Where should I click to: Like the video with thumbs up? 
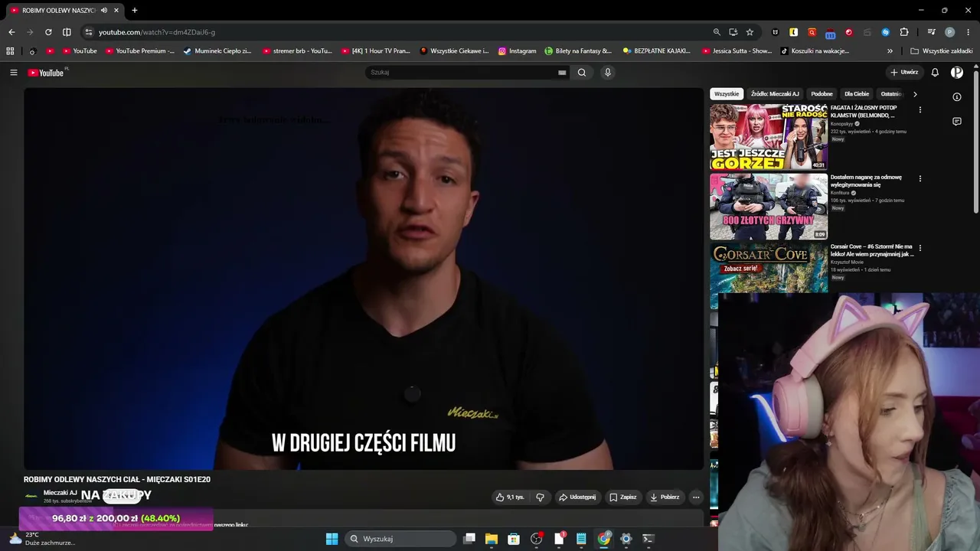510,497
